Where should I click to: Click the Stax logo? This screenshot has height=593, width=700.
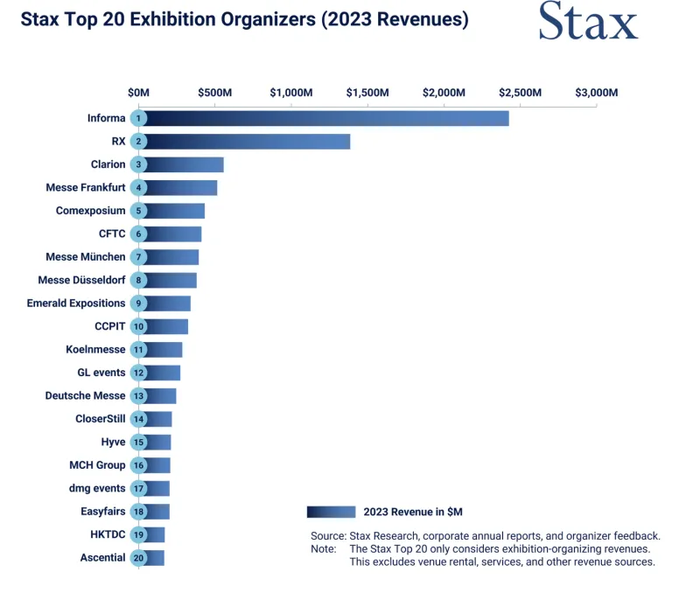click(x=587, y=23)
